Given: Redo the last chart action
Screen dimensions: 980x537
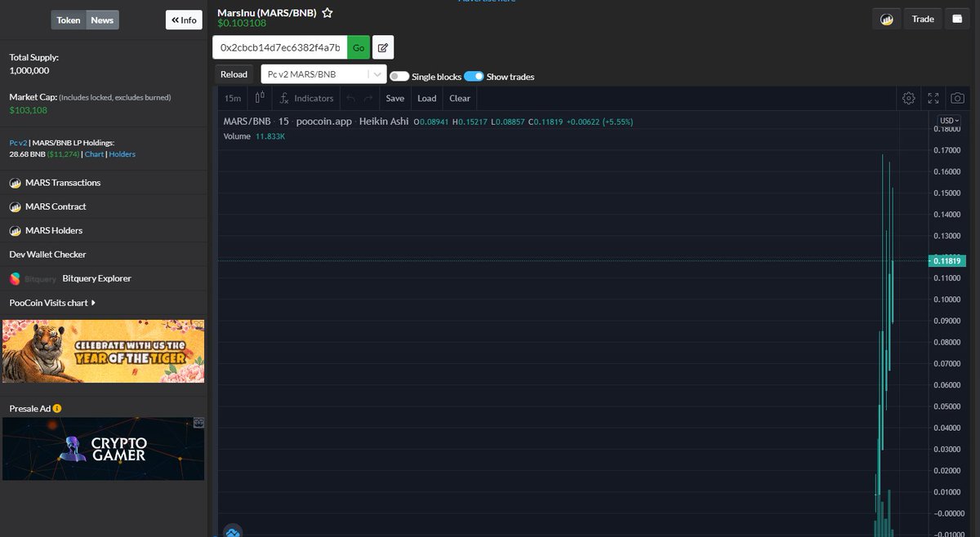Looking at the screenshot, I should click(x=368, y=98).
